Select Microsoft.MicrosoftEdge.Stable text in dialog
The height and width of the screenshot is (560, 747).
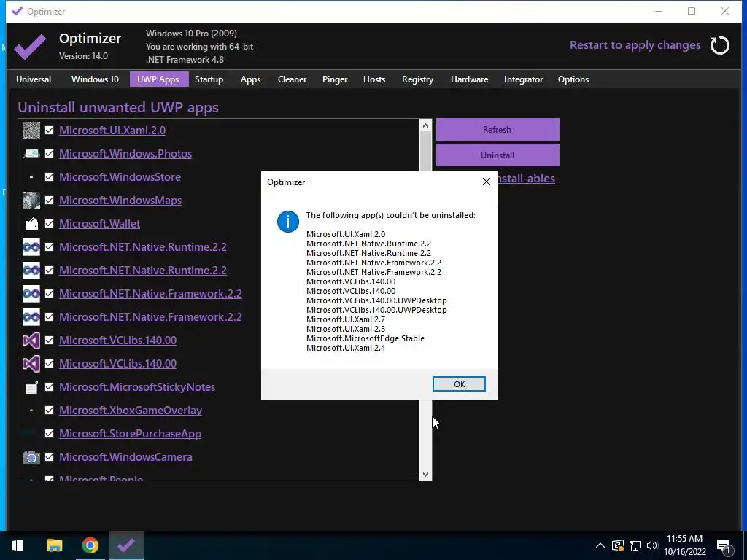coord(365,338)
